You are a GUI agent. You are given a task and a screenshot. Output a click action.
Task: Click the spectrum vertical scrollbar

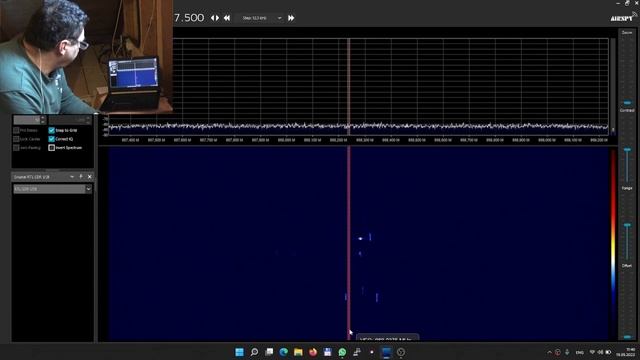[613, 87]
